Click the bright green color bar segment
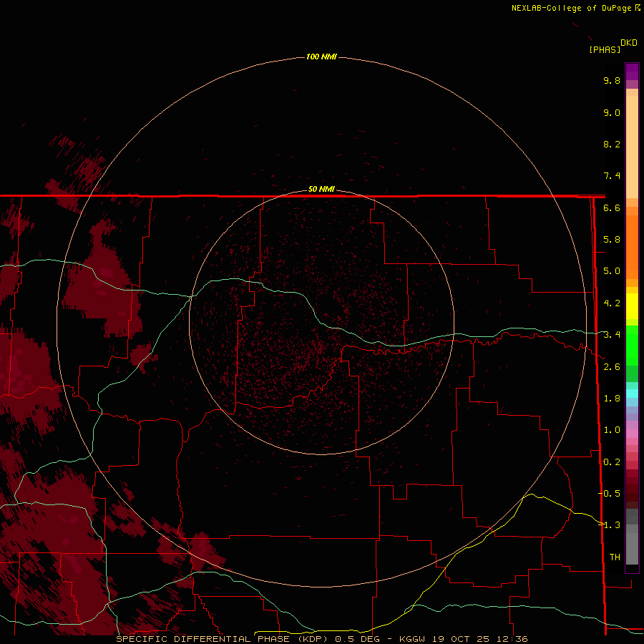 [x=632, y=346]
